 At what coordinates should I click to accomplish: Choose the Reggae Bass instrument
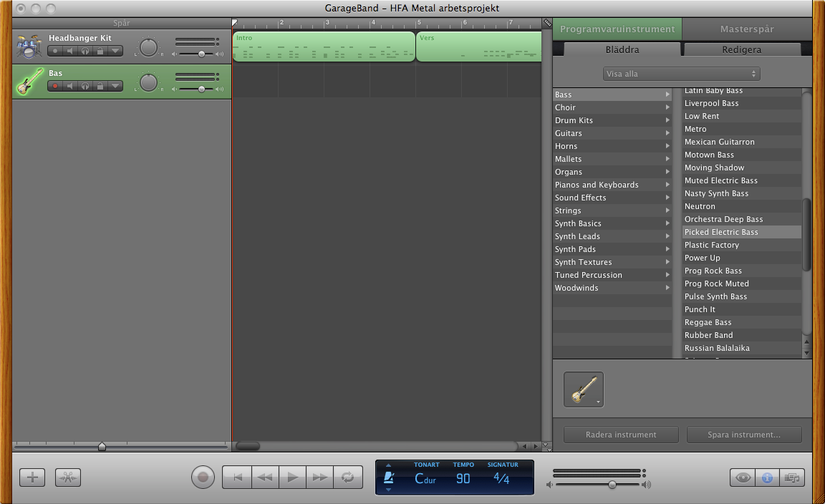[x=741, y=322]
